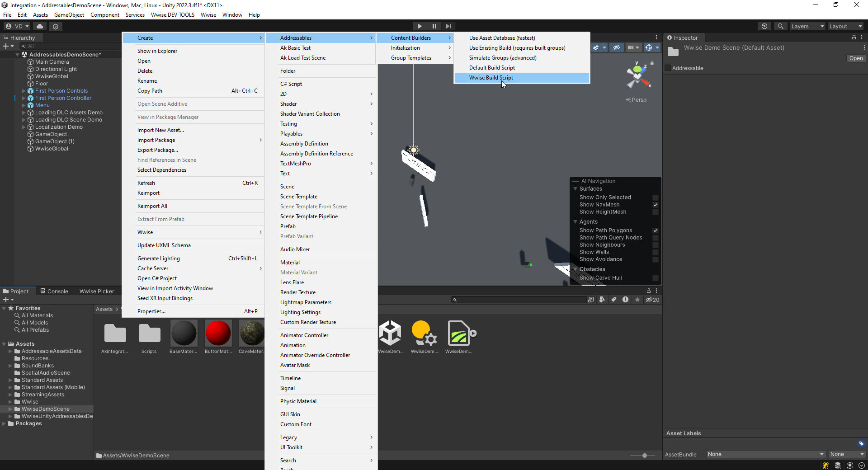Click the favorites star filter icon
Screen dimensions: 868x470
click(637, 300)
